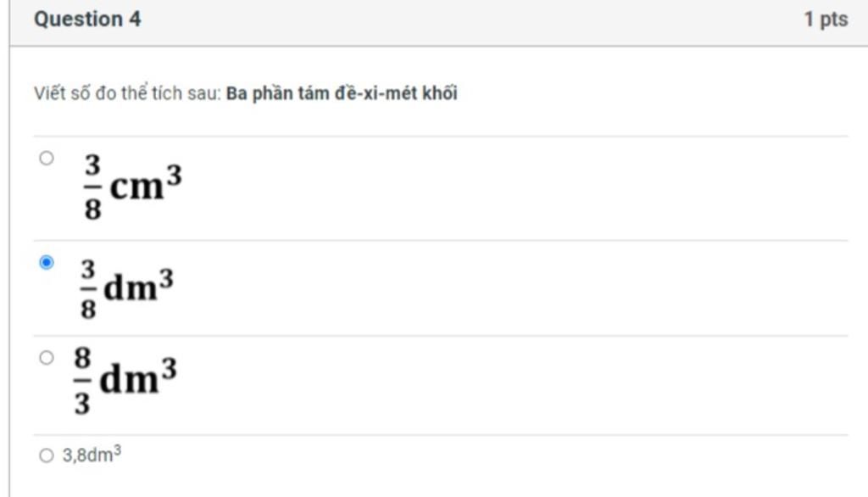The image size is (868, 497).
Task: Click the superscript 3 of the cm³ answer
Action: 175,175
